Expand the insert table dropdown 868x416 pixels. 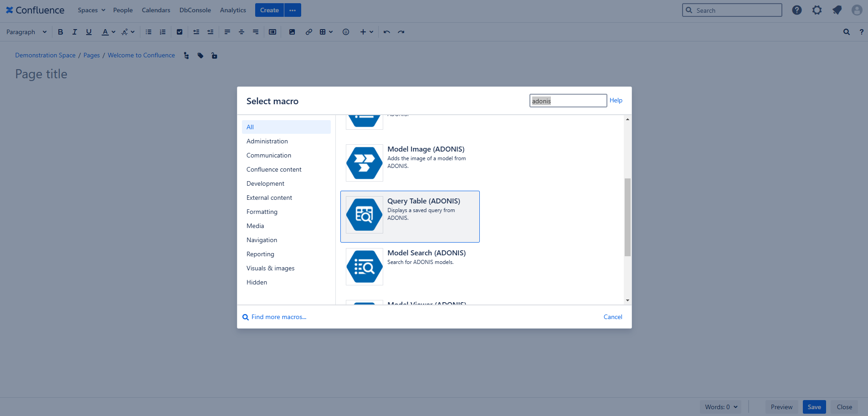(x=331, y=32)
